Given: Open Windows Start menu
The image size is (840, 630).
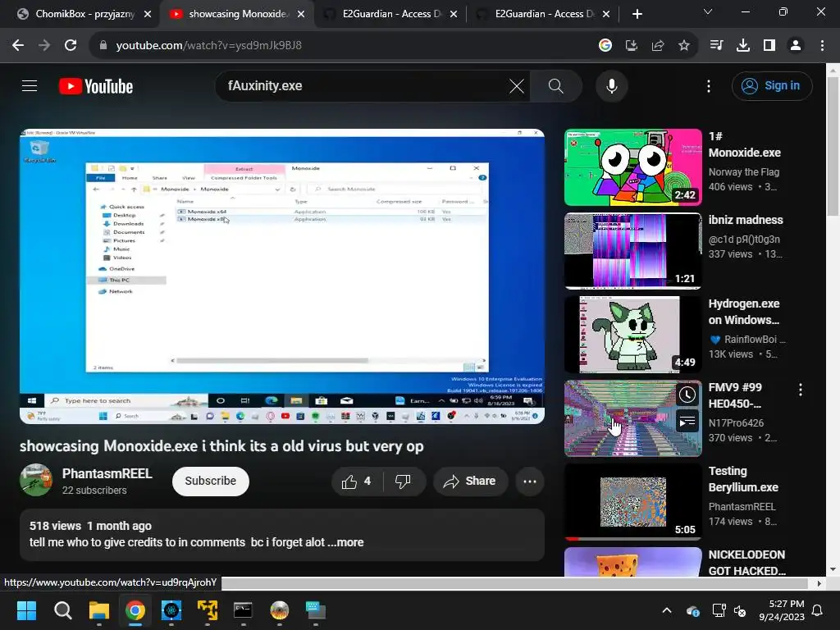Looking at the screenshot, I should 26,610.
